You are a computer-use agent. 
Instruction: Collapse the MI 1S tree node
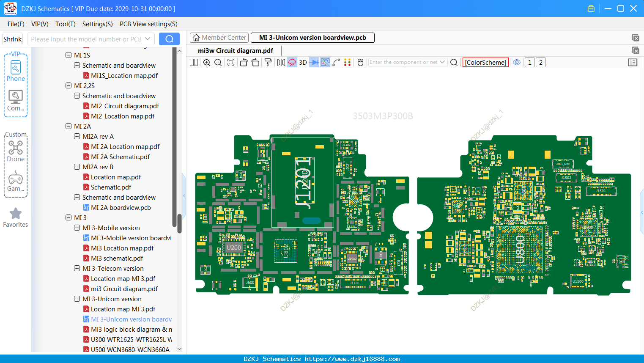(69, 55)
